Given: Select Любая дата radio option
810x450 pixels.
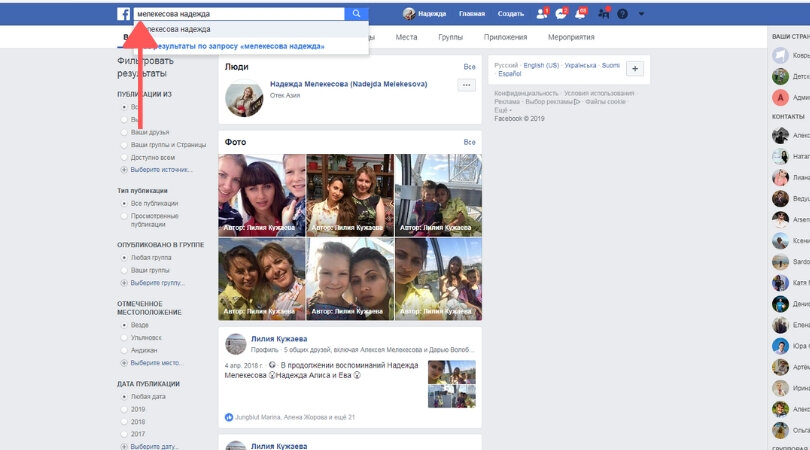Looking at the screenshot, I should coord(124,397).
